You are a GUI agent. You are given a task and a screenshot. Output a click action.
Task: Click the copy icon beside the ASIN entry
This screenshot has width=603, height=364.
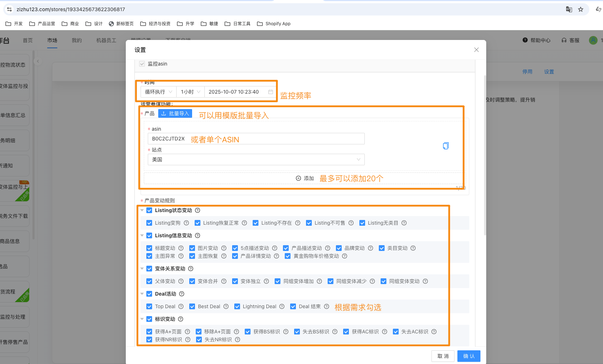pyautogui.click(x=446, y=146)
